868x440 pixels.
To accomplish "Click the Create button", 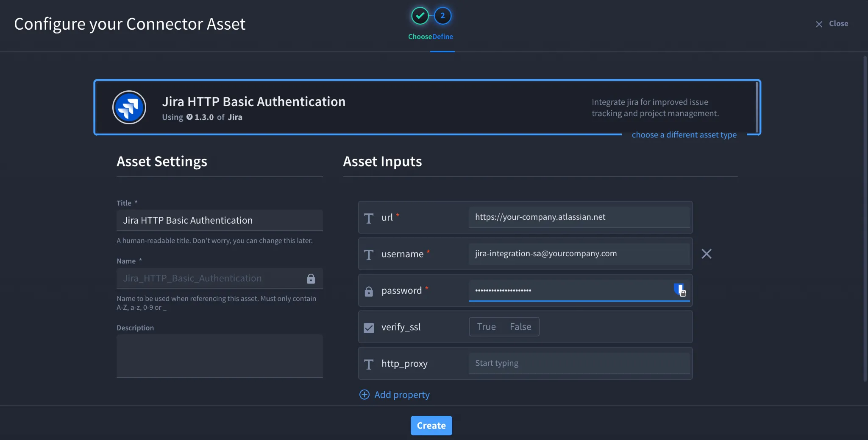I will click(431, 426).
